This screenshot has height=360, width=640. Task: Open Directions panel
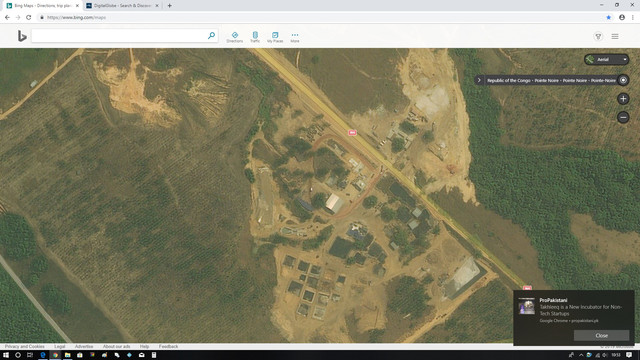click(x=235, y=37)
